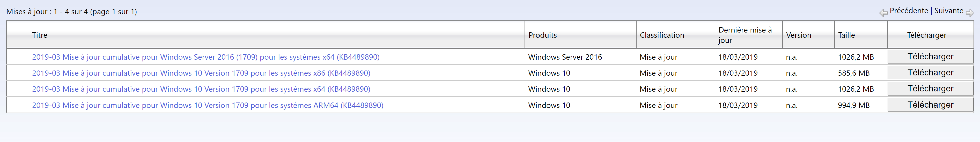This screenshot has height=142, width=980.
Task: Click the previous page arrow icon
Action: click(x=883, y=13)
